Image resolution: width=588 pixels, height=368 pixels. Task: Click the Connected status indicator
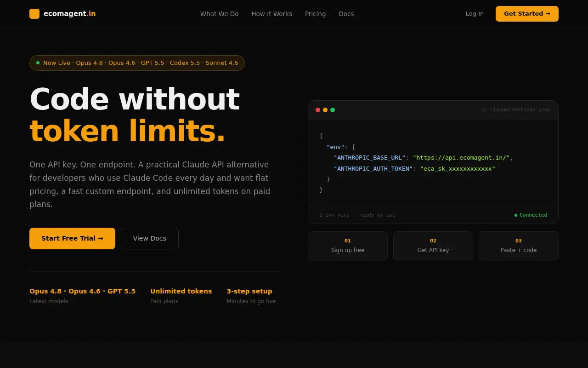[531, 215]
